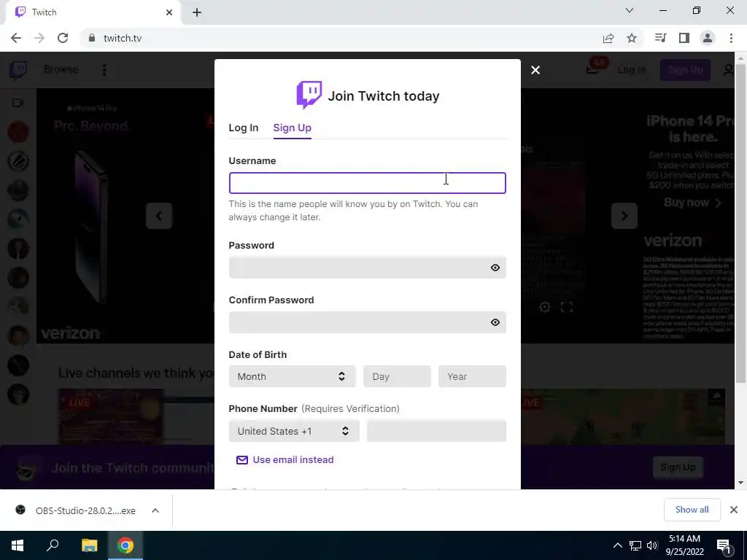Click Show all downloads
Screen dimensions: 747x560
click(x=692, y=510)
